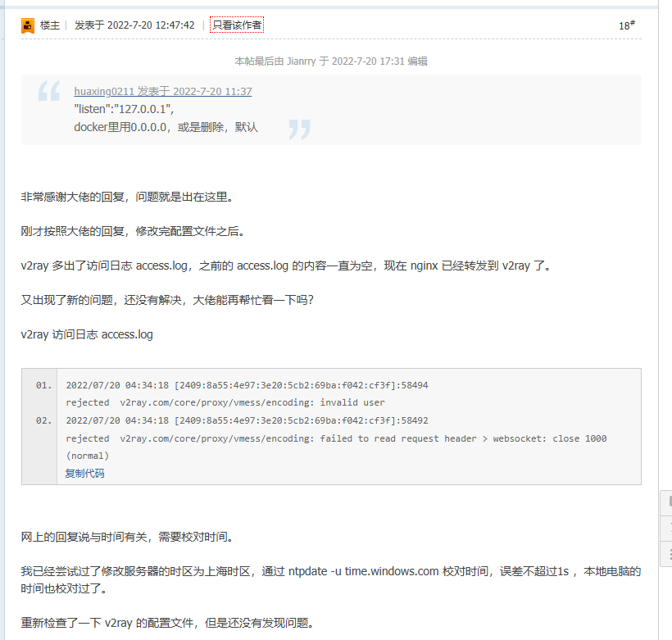Click line number 01 in the code block

click(43, 385)
